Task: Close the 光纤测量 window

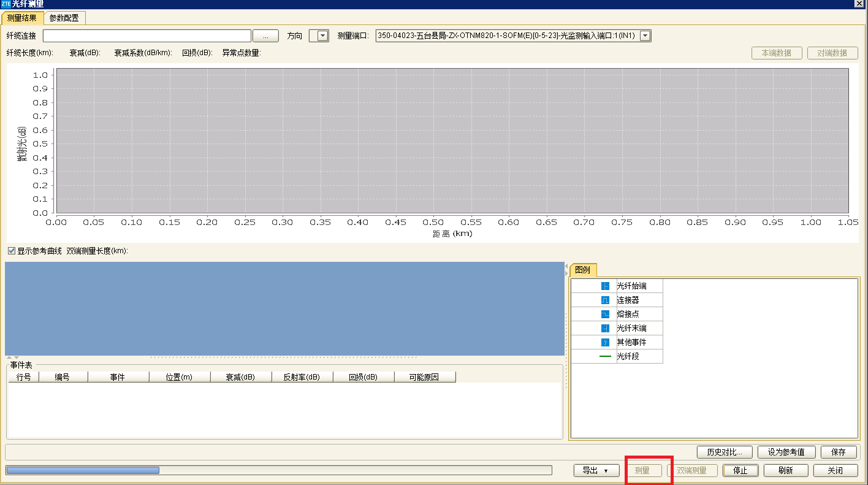Action: [859, 4]
